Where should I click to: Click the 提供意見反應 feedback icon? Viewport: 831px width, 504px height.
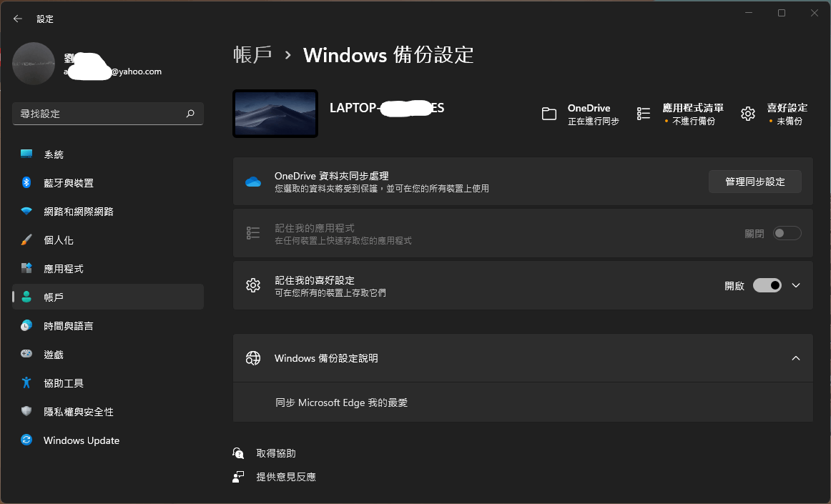tap(238, 476)
